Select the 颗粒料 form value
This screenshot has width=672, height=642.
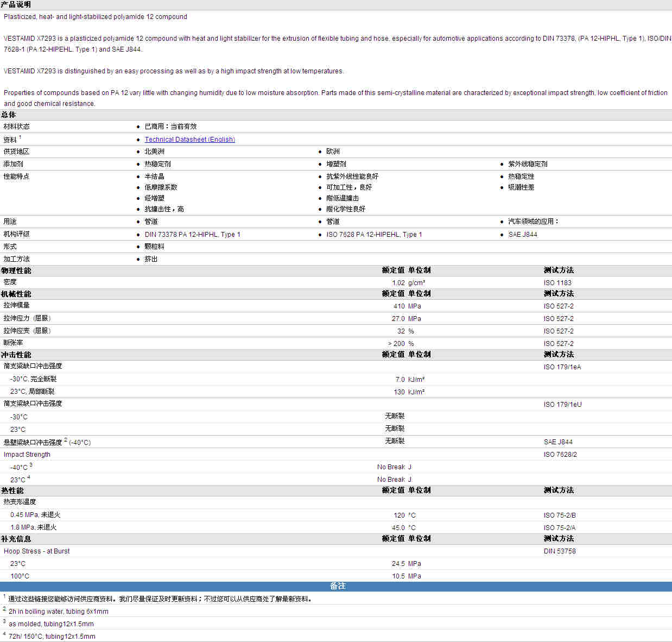click(154, 247)
